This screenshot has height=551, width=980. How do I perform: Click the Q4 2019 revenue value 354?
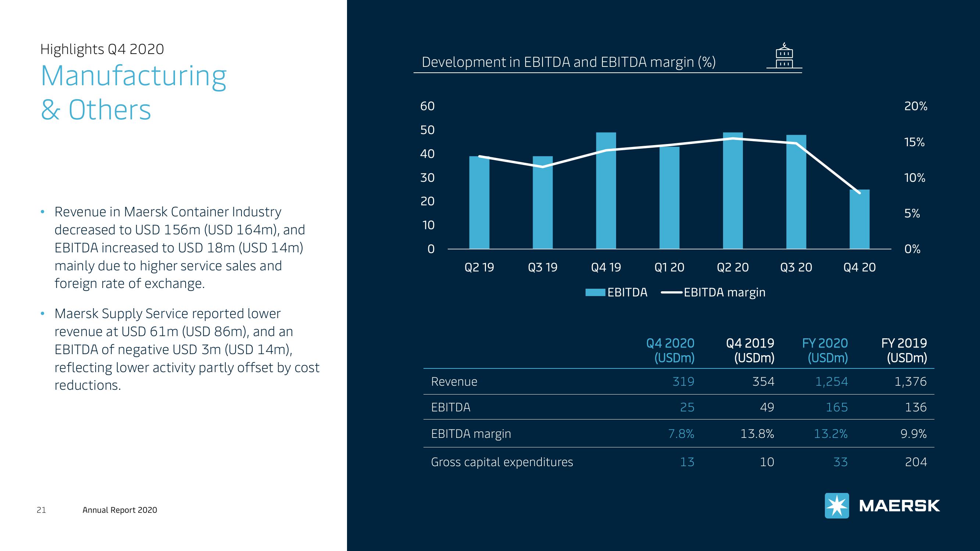[x=763, y=381]
